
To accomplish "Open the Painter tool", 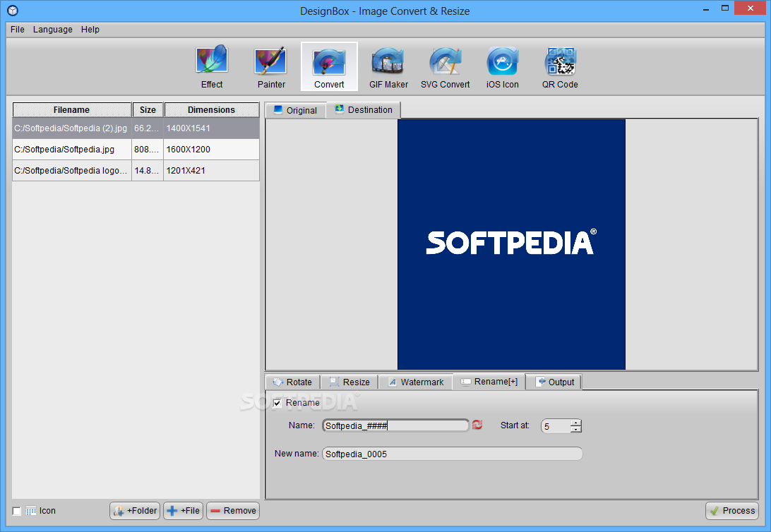I will tap(271, 67).
